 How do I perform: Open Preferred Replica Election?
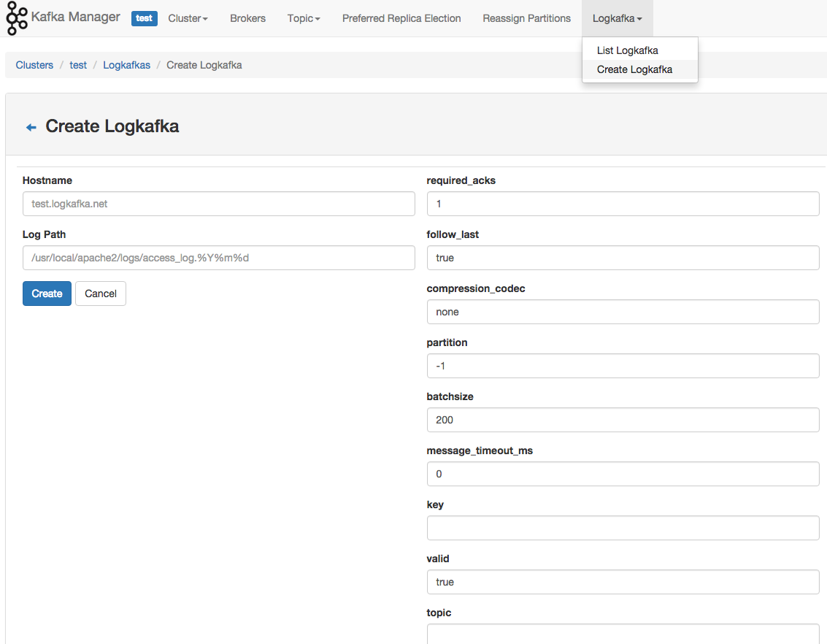pyautogui.click(x=401, y=18)
